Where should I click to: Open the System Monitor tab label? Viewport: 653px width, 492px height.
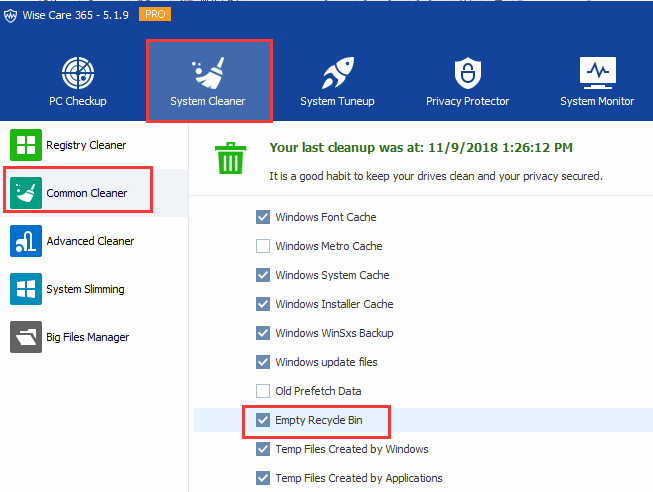point(597,101)
